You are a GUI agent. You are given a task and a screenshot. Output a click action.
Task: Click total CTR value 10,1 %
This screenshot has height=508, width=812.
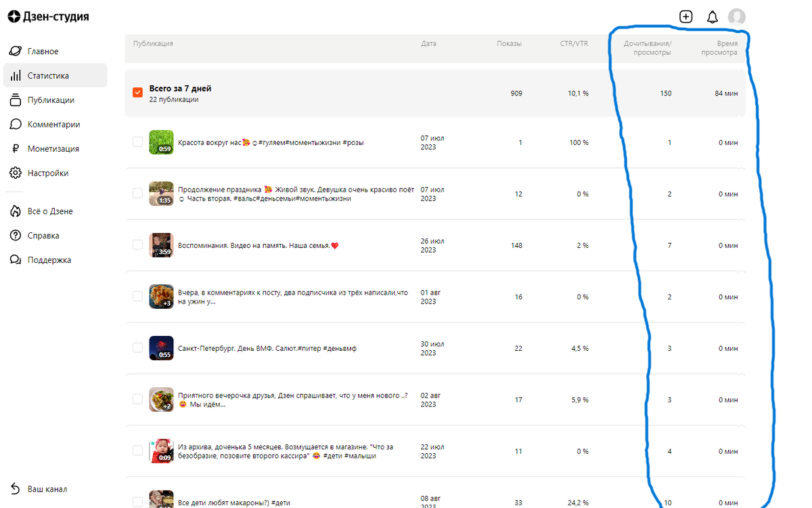578,93
